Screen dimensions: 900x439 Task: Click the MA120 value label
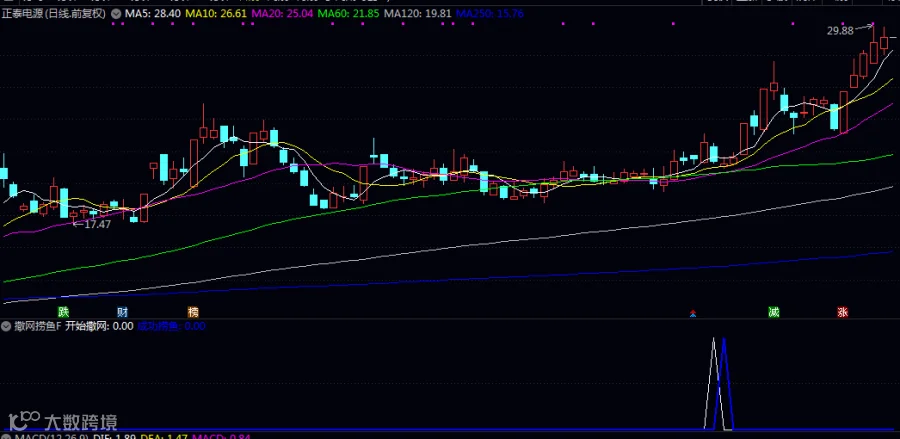(418, 13)
